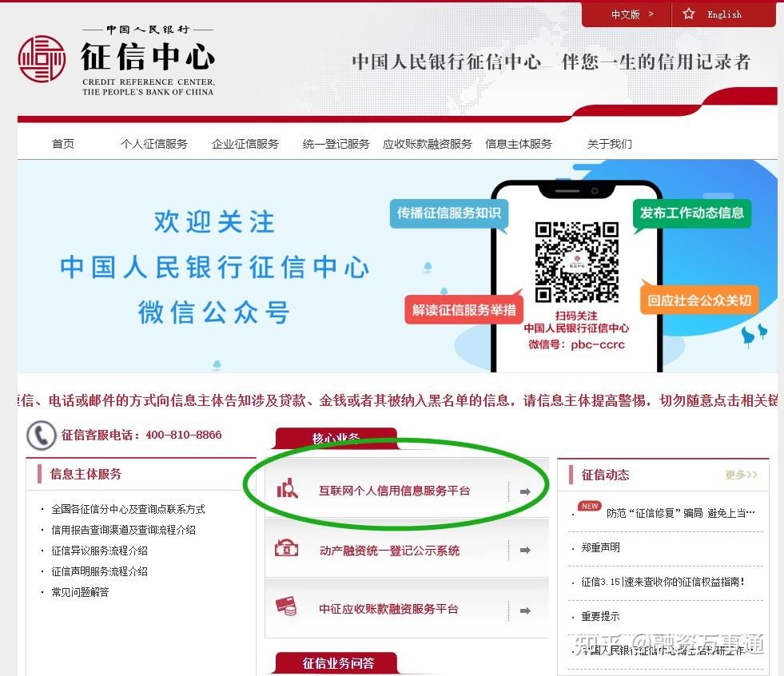Open 个人征信服务 in navigation bar
The width and height of the screenshot is (784, 676).
point(154,144)
